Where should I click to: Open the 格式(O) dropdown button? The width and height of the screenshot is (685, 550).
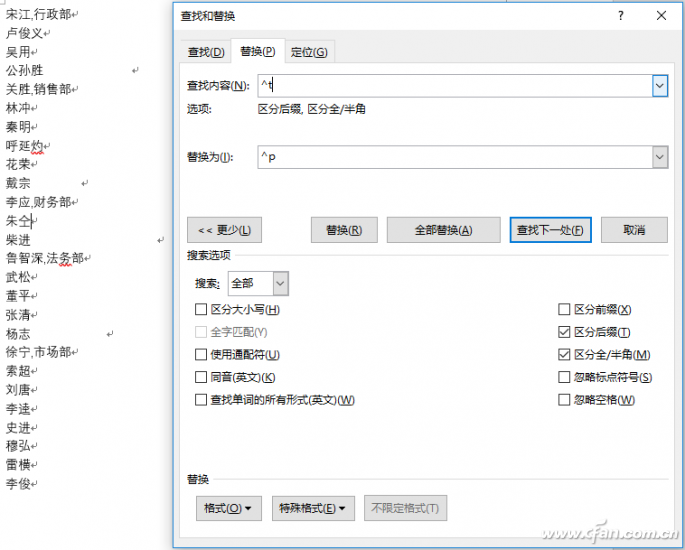(228, 508)
